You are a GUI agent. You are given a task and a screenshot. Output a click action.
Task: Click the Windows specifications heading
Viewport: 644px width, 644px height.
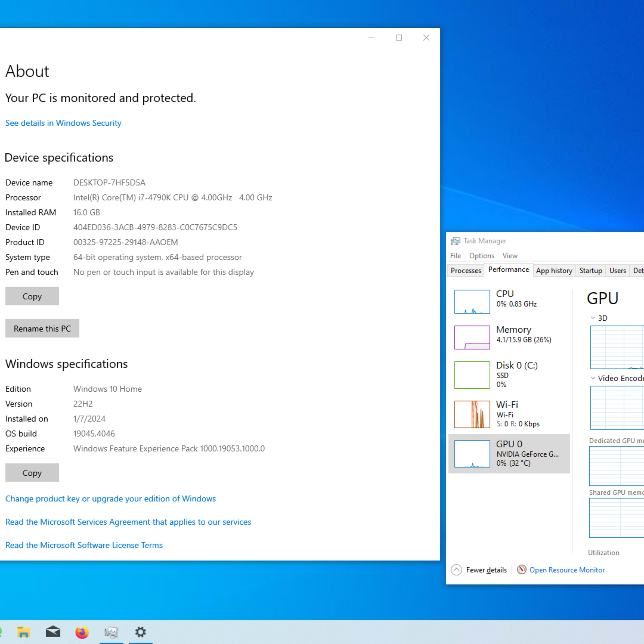(66, 364)
